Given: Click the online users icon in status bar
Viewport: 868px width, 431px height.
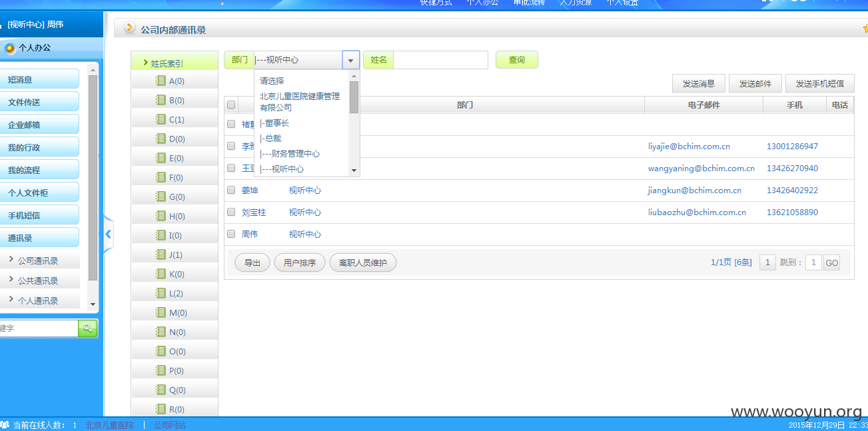Looking at the screenshot, I should (5, 425).
